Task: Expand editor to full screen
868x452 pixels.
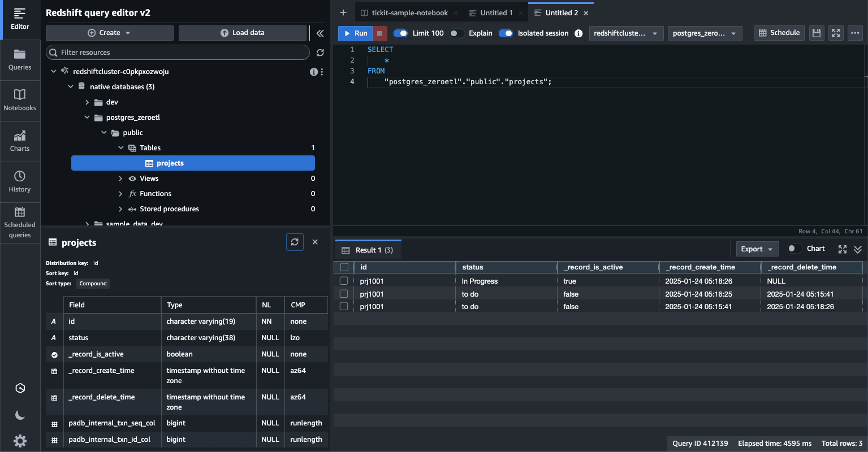Action: 836,33
